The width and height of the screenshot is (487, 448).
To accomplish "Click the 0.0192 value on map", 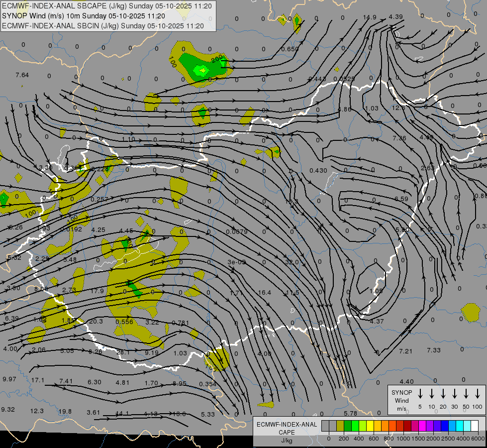I will click(72, 229).
